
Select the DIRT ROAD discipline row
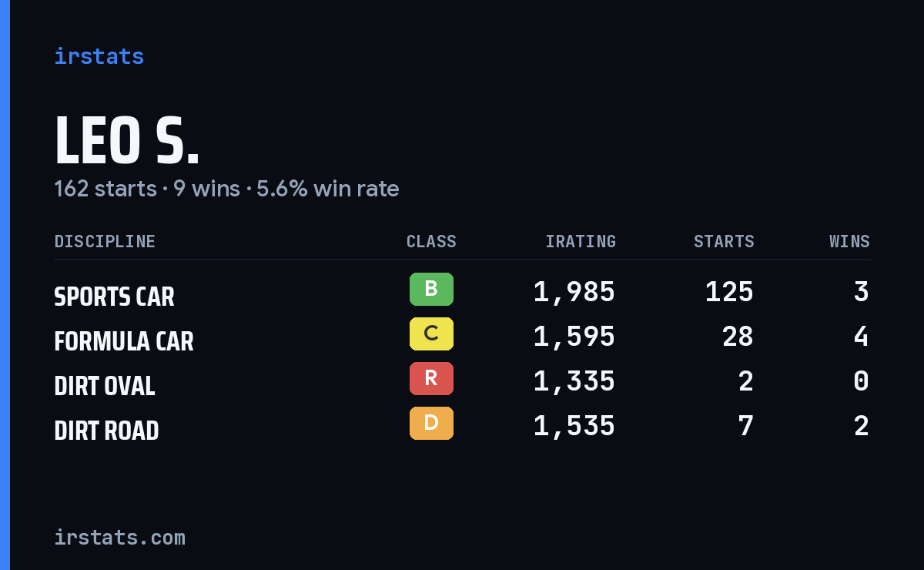tap(462, 426)
